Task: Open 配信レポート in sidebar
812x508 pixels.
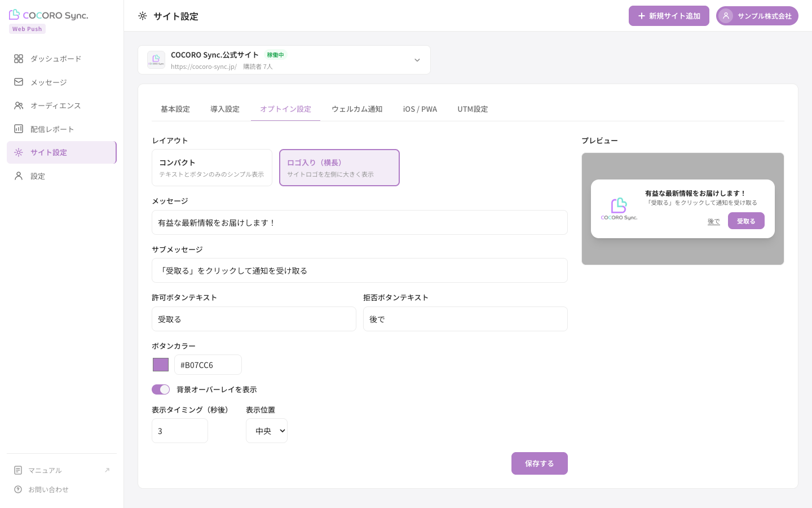Action: [x=61, y=129]
